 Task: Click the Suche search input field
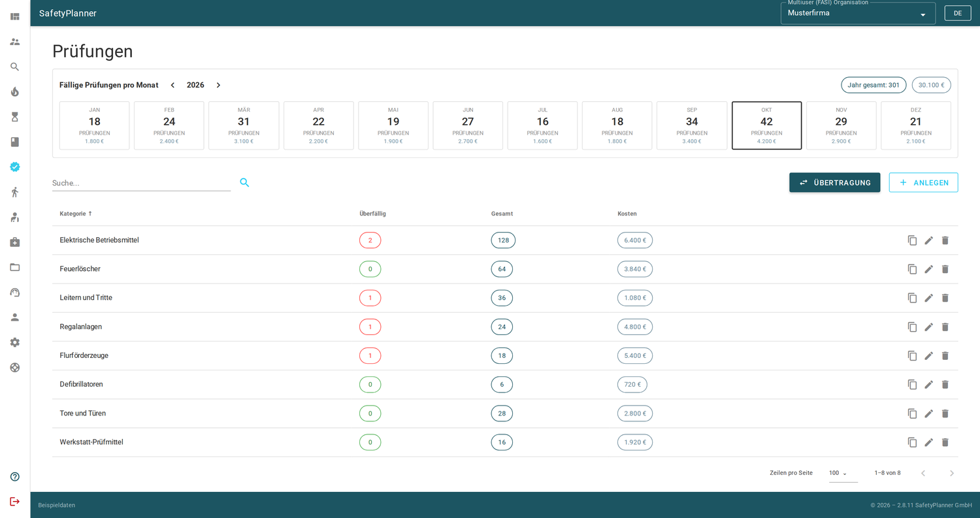click(141, 183)
